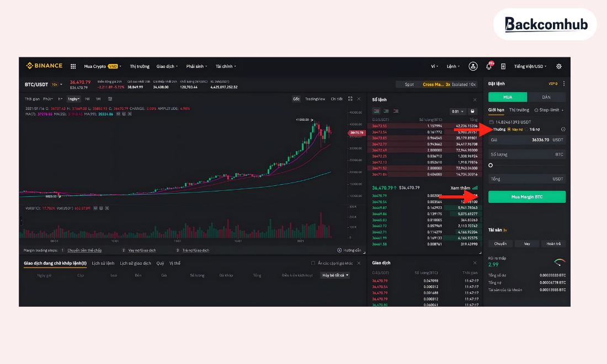Select the Trả nợ radio option
The height and width of the screenshot is (364, 607).
pos(533,130)
